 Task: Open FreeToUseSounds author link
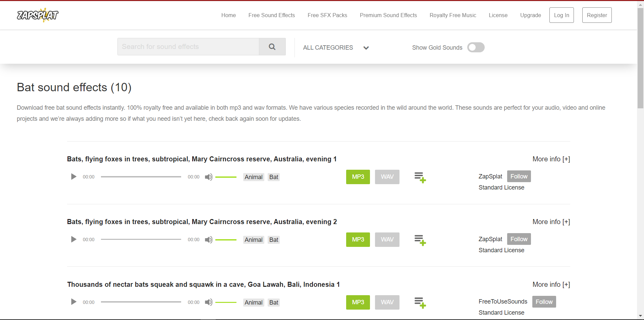503,302
